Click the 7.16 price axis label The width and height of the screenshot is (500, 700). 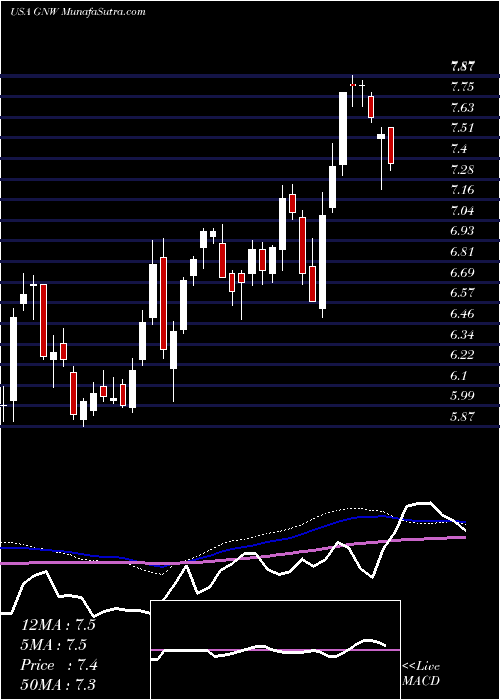click(463, 190)
